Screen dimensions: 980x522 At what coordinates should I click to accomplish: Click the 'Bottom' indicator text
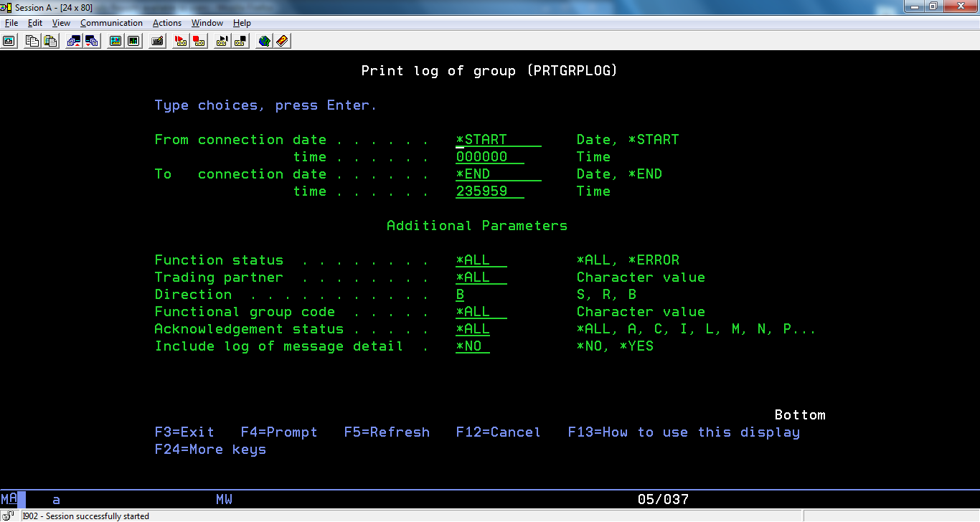800,415
